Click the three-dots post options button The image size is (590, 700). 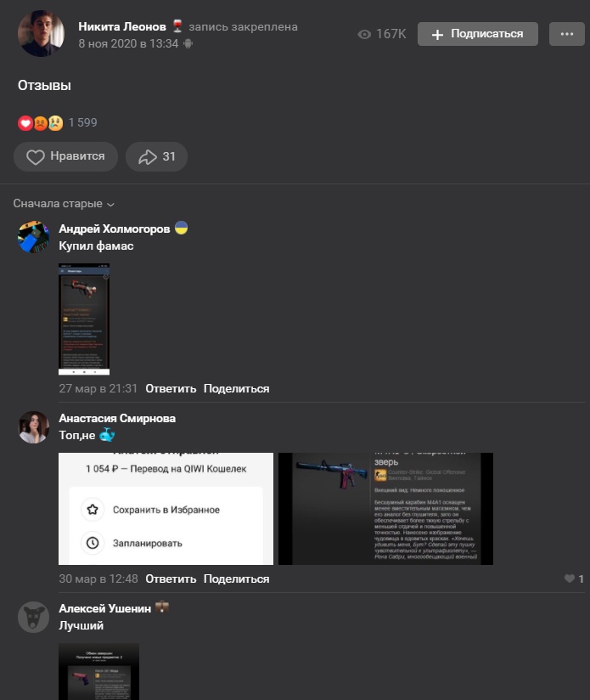click(567, 34)
